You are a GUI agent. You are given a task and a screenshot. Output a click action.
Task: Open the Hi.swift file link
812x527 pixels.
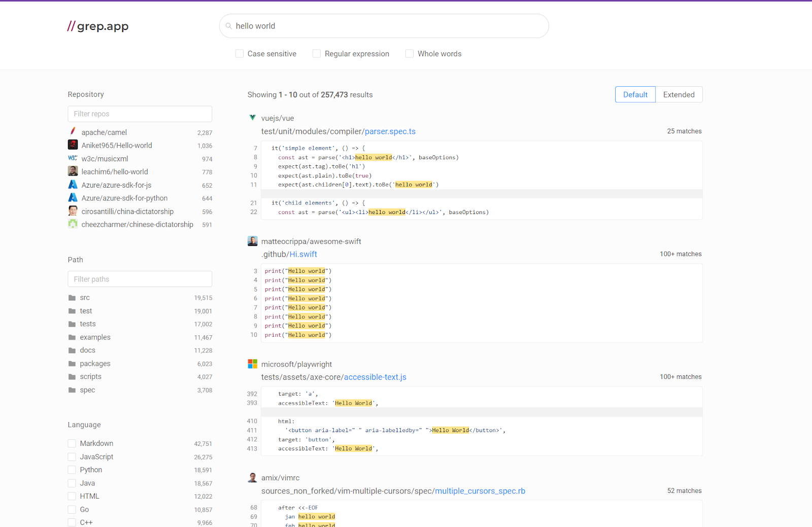tap(303, 254)
